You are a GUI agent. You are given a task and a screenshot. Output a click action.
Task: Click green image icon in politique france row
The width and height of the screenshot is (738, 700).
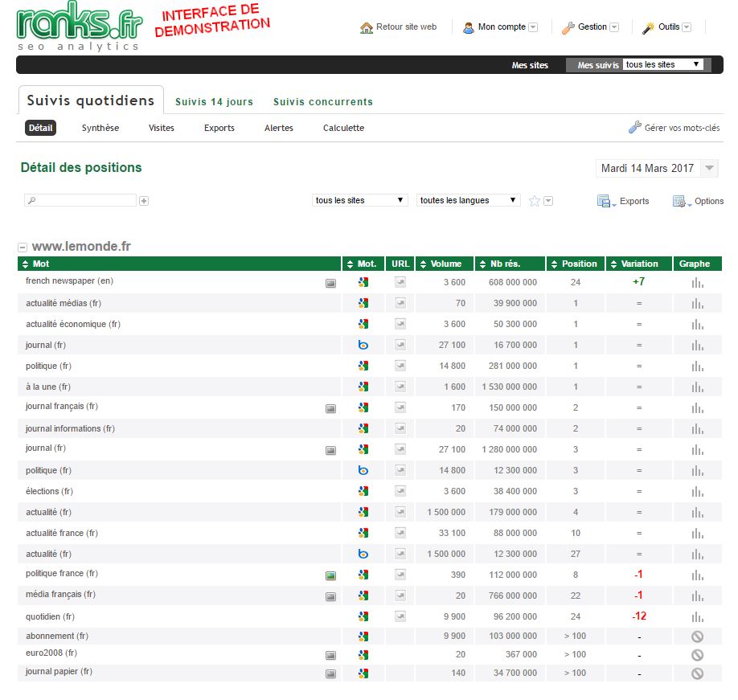click(x=331, y=575)
